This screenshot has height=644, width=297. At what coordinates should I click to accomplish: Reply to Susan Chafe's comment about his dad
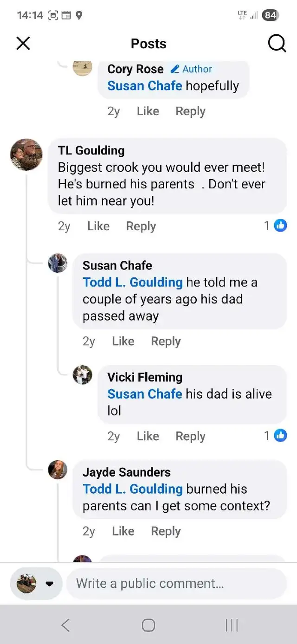(x=166, y=341)
